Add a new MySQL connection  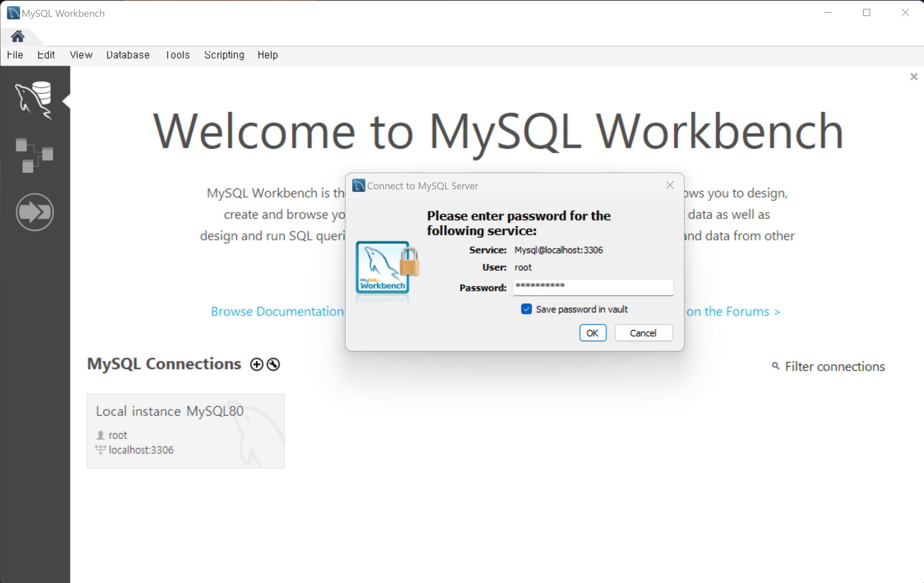point(256,364)
